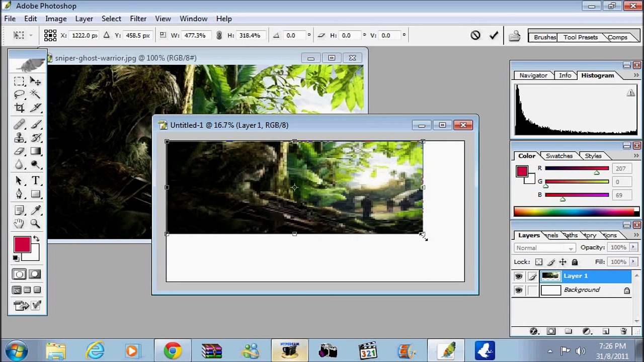Switch to the Swatches tab

(559, 156)
